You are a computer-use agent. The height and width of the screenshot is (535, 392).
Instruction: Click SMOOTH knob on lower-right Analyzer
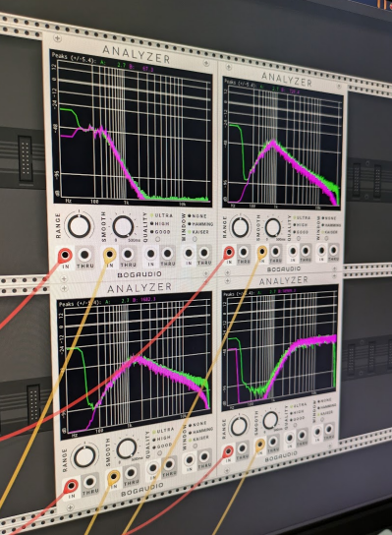[x=270, y=420]
